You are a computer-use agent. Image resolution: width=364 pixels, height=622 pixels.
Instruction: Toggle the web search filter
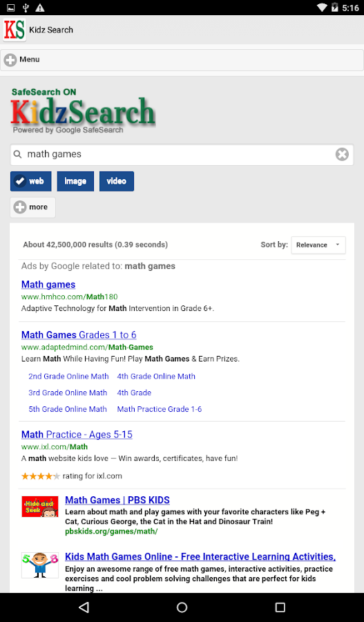(31, 181)
